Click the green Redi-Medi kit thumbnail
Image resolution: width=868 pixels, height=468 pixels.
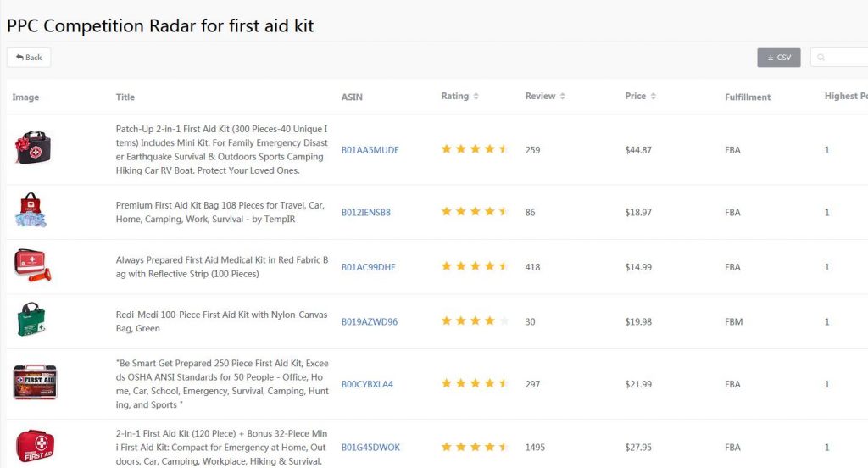(31, 320)
